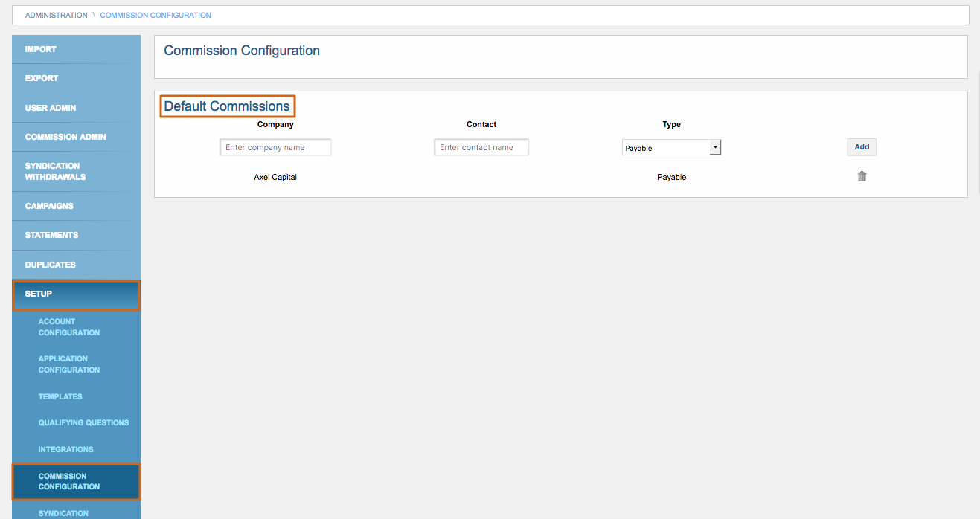Open Statements in the sidebar
Image resolution: width=980 pixels, height=519 pixels.
[76, 235]
